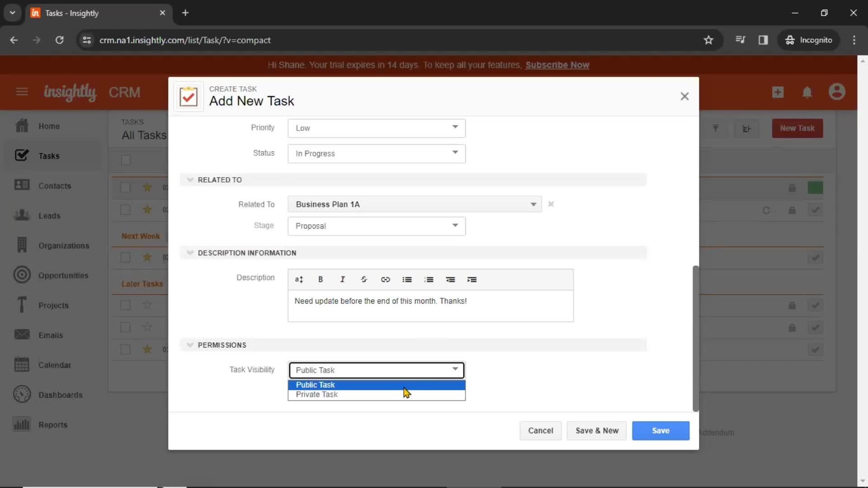Click the Subscribe Now link

pyautogui.click(x=557, y=64)
